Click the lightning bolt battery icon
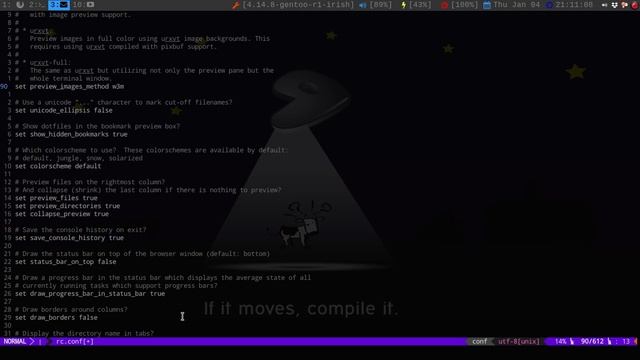 click(x=403, y=5)
